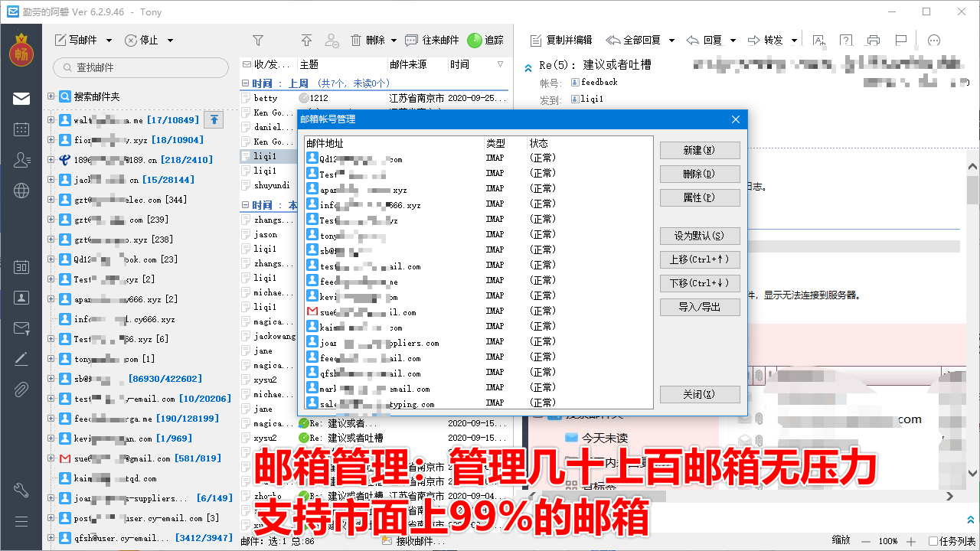This screenshot has height=551, width=980.
Task: Enable the 任务列表 checkbox at bottom right
Action: [935, 540]
